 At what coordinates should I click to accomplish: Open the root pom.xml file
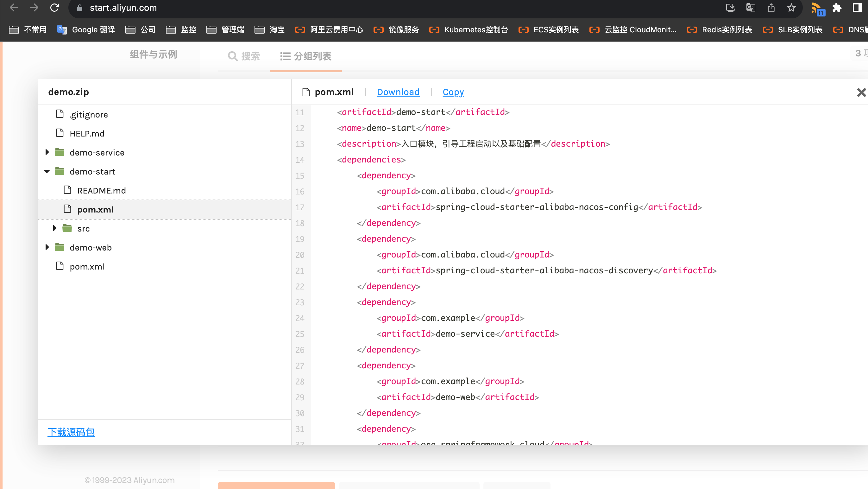pyautogui.click(x=87, y=267)
